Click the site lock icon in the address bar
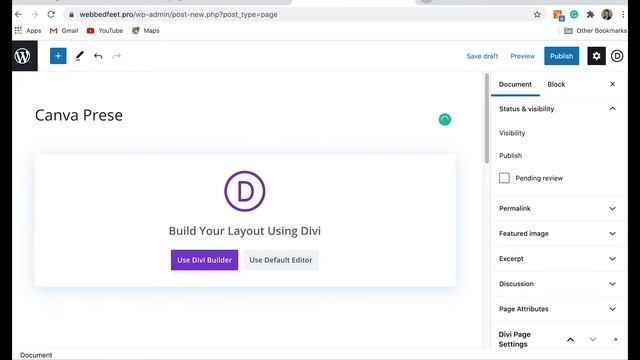 click(71, 15)
